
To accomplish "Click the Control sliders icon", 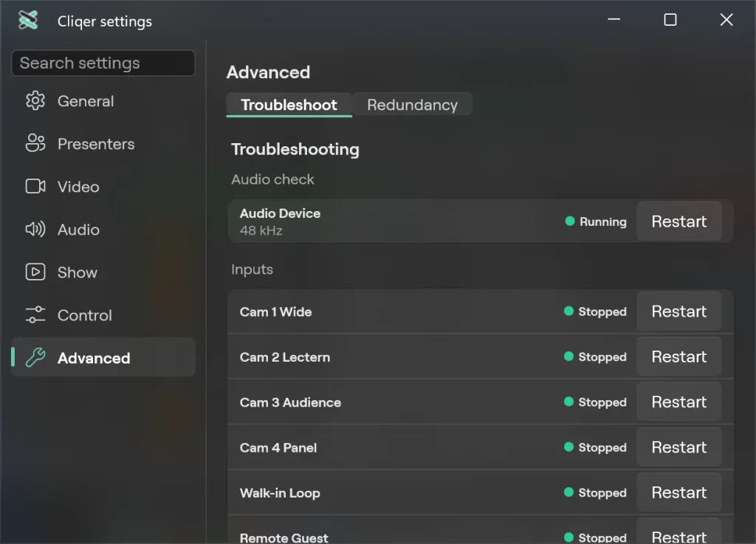I will (x=35, y=314).
